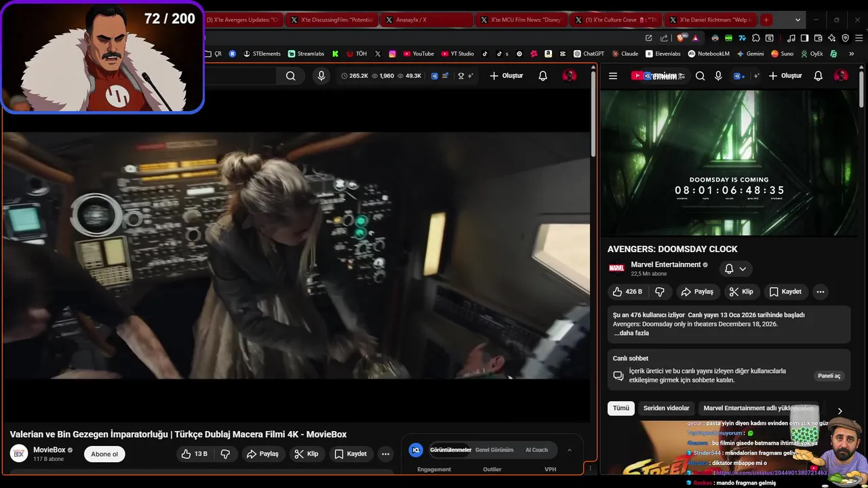Screen dimensions: 868x488
Task: Click the Brave Shields lion icon
Action: (x=682, y=38)
